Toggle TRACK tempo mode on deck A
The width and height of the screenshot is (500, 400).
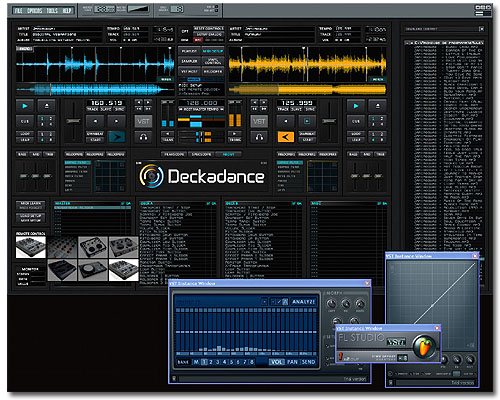click(93, 109)
